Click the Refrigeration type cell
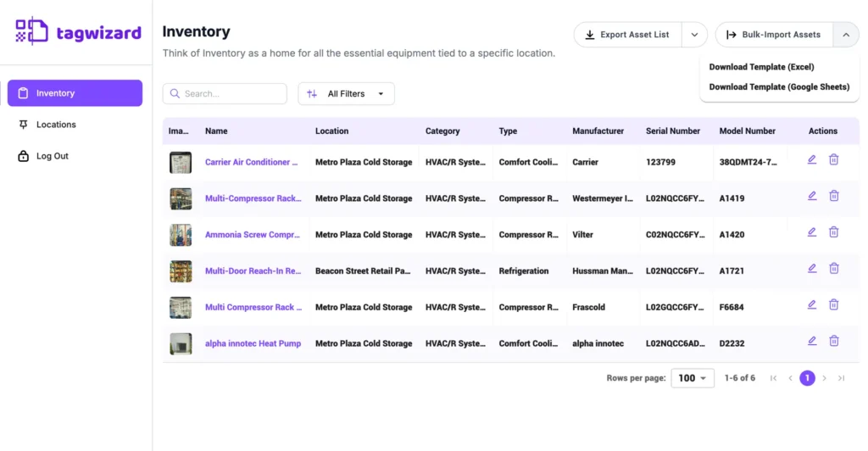The height and width of the screenshot is (451, 868). click(524, 270)
